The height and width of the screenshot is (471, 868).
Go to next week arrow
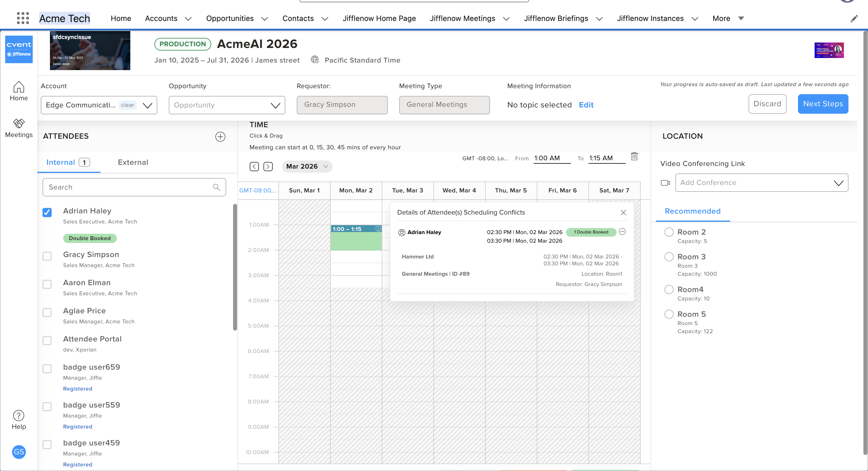[x=268, y=166]
